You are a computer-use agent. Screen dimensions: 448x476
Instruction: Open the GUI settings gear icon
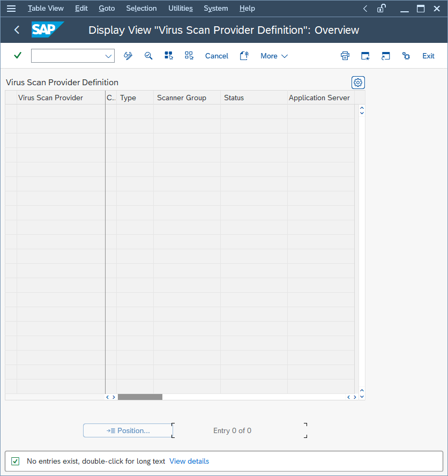coord(406,56)
